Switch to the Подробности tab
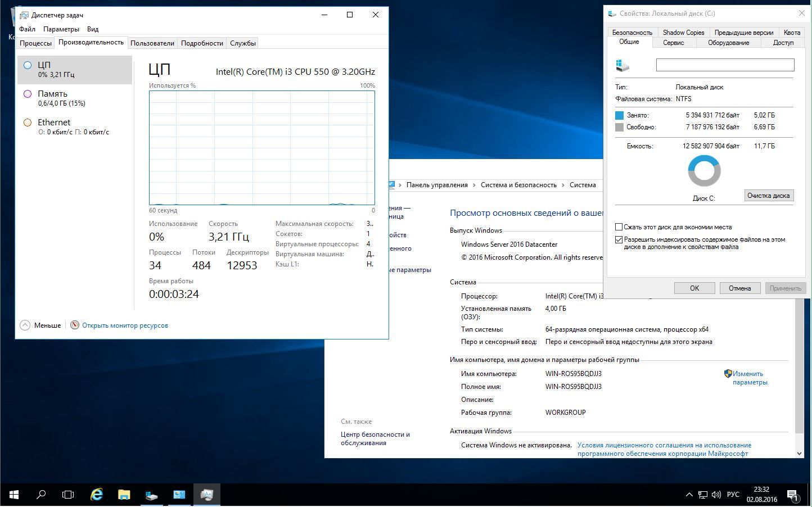This screenshot has width=812, height=507. [202, 43]
